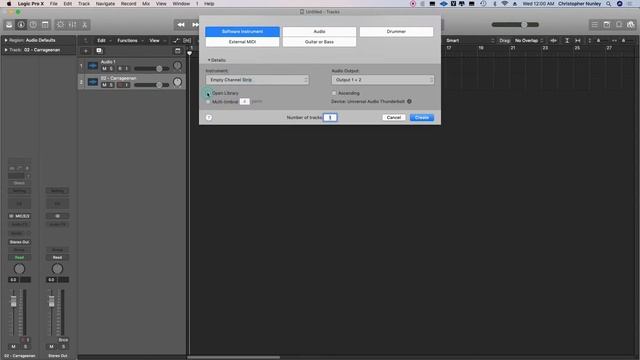The height and width of the screenshot is (360, 640).
Task: Open the Smart snap dropdown
Action: tap(470, 40)
